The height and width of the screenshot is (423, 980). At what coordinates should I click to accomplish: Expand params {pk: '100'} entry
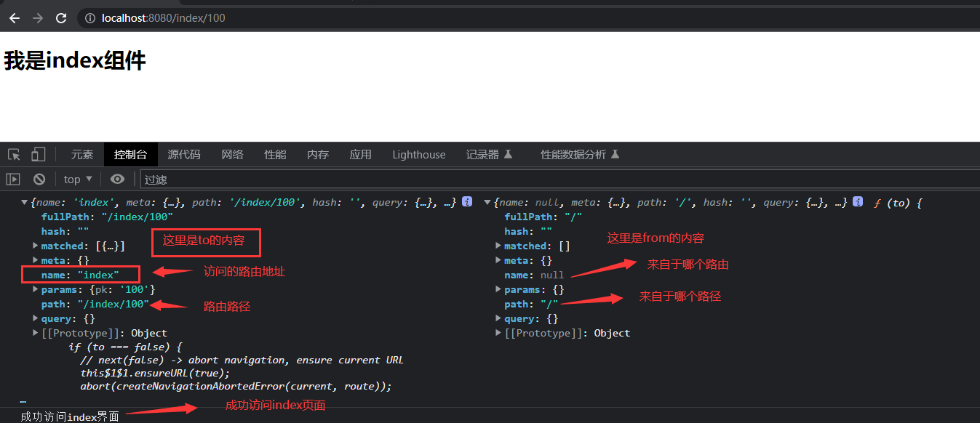(36, 289)
